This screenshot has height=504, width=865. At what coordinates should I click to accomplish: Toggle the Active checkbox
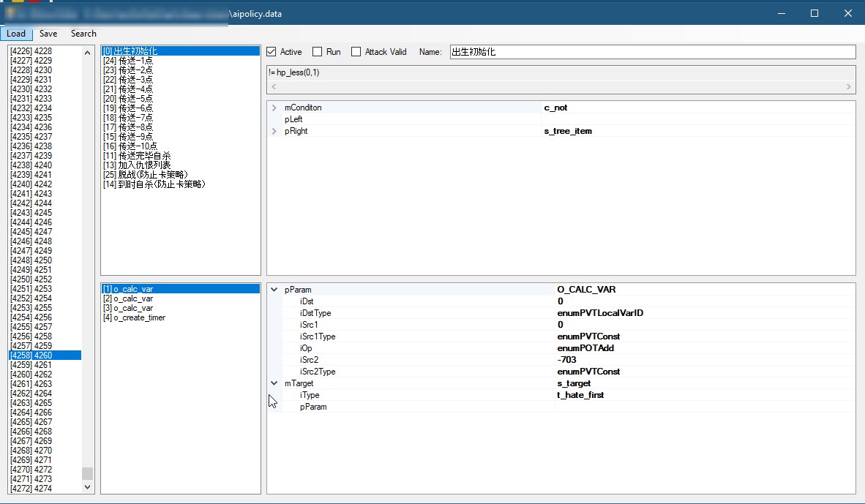271,52
